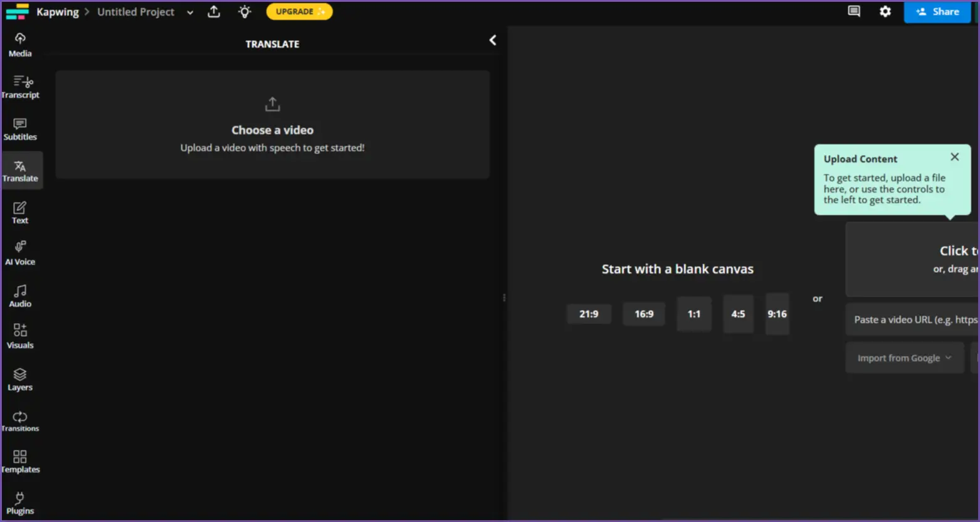This screenshot has height=522, width=980.
Task: Open the Layers panel
Action: [19, 378]
